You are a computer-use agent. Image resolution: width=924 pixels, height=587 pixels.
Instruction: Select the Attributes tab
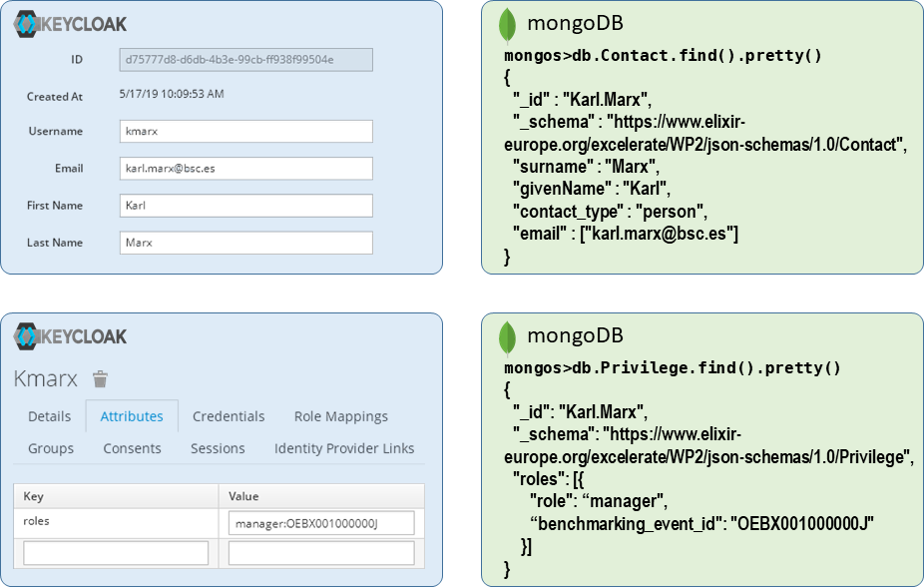pyautogui.click(x=132, y=416)
